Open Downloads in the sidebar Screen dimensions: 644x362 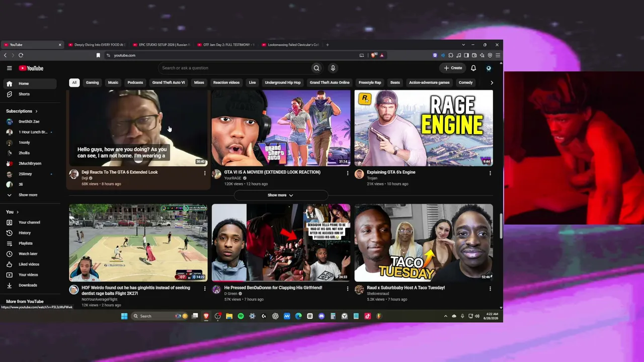point(31,285)
